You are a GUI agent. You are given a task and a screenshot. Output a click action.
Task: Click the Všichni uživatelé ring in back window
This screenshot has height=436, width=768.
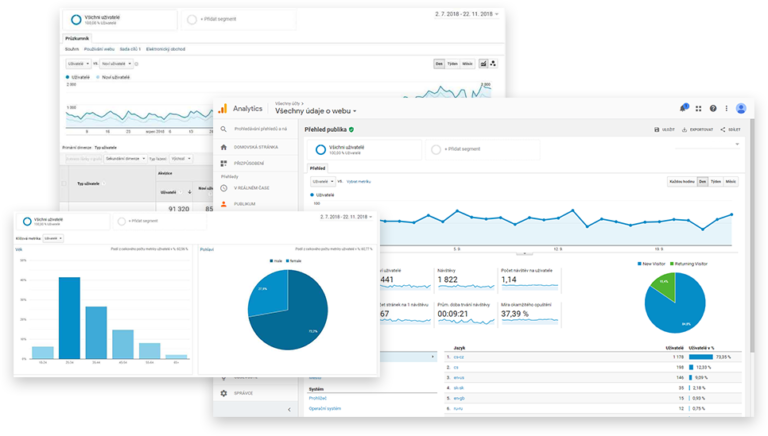[x=76, y=20]
